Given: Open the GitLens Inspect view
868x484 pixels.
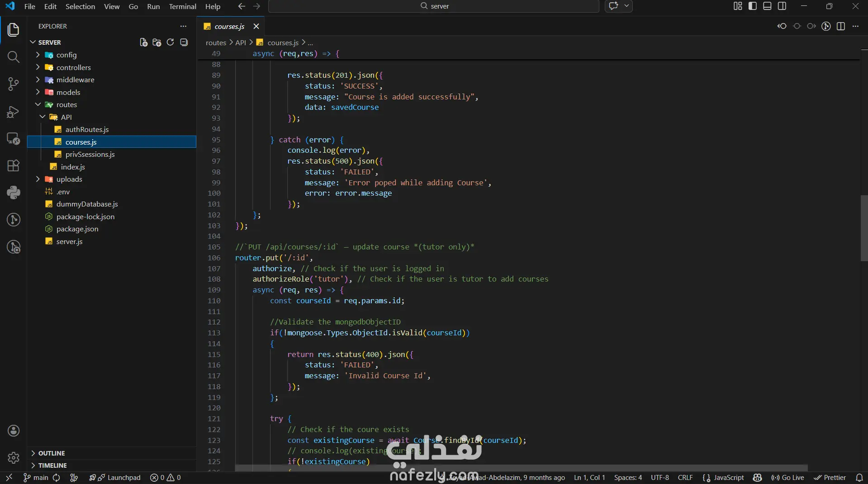Looking at the screenshot, I should [x=14, y=247].
